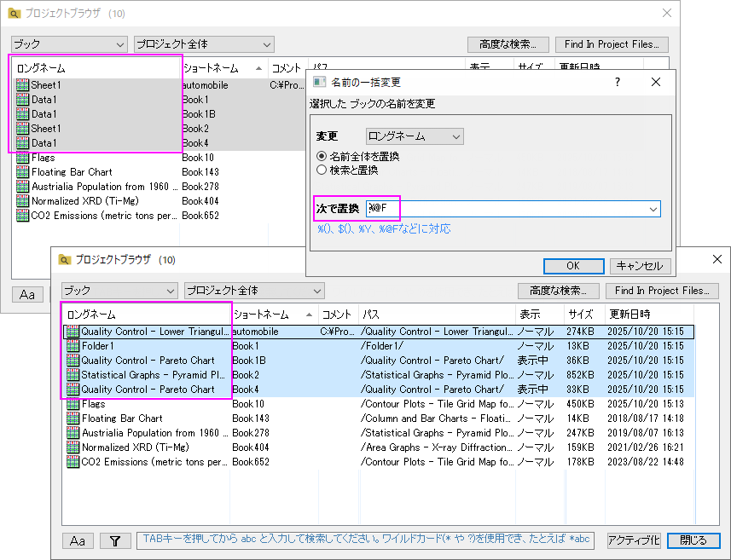This screenshot has height=560, width=731.
Task: Sort by ショートネーム column header, front window
Action: (275, 315)
